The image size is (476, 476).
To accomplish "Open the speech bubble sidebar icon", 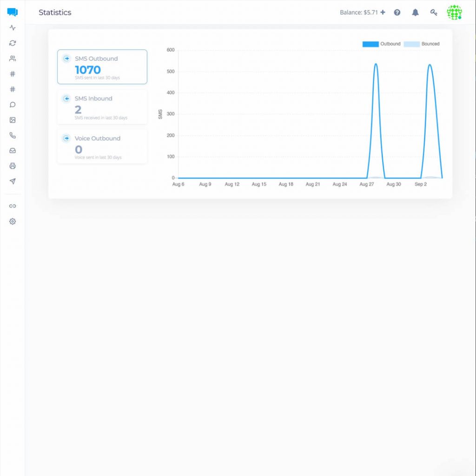I will pos(13,105).
